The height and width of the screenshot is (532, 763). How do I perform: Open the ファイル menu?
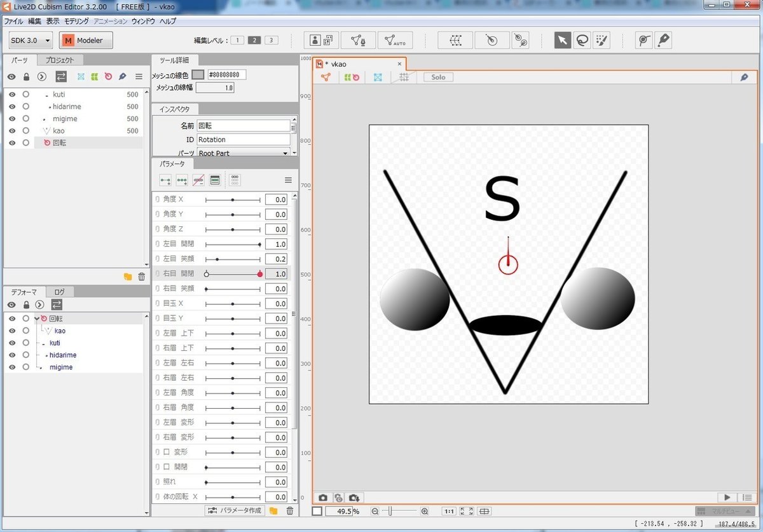(x=13, y=21)
